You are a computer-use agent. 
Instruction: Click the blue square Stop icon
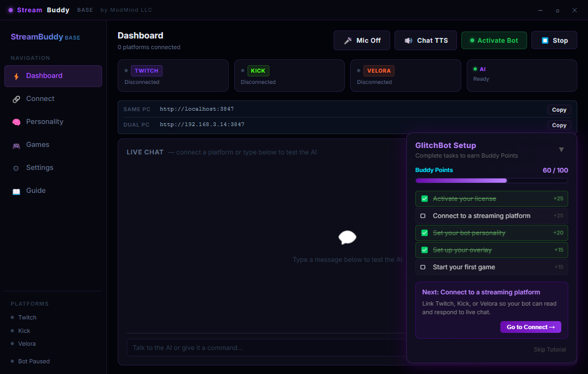pos(545,41)
